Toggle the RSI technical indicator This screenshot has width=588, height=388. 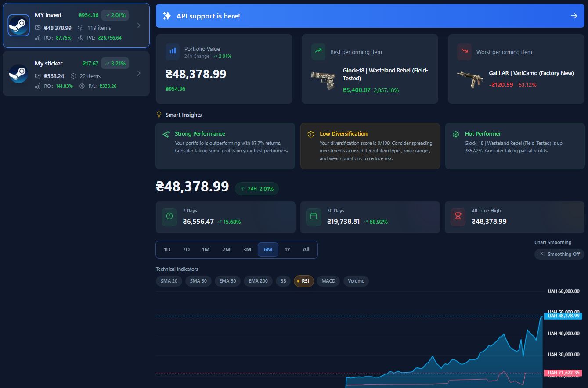pyautogui.click(x=303, y=281)
